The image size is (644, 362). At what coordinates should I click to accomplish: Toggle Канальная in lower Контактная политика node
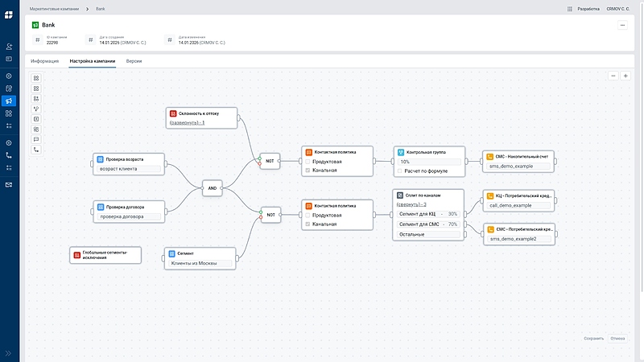(x=307, y=224)
